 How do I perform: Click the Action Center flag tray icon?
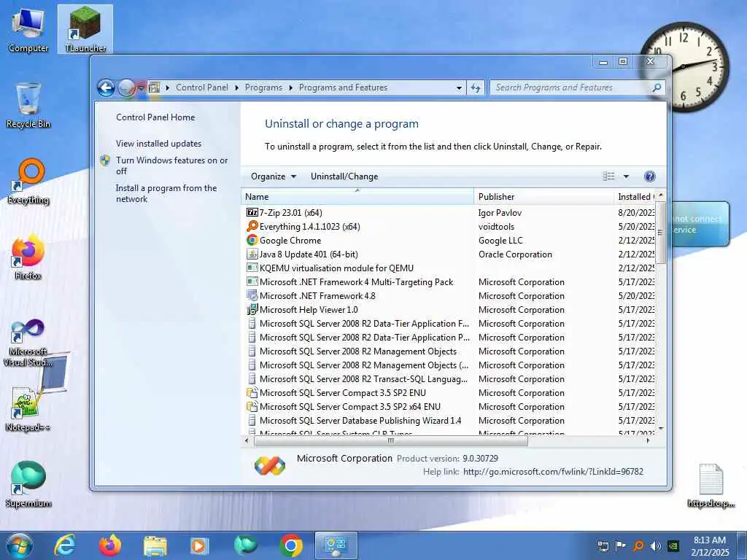pyautogui.click(x=620, y=545)
